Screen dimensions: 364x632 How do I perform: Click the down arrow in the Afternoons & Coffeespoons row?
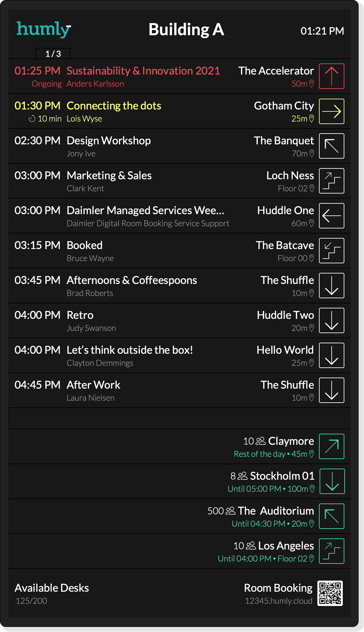point(331,286)
